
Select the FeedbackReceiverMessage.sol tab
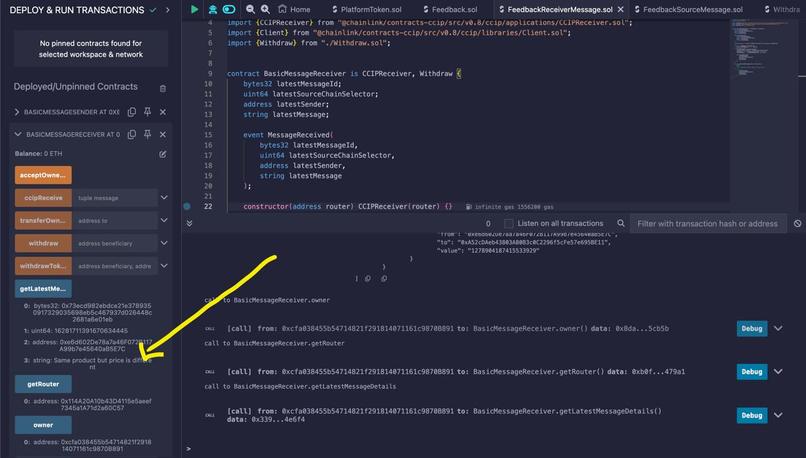(x=556, y=9)
